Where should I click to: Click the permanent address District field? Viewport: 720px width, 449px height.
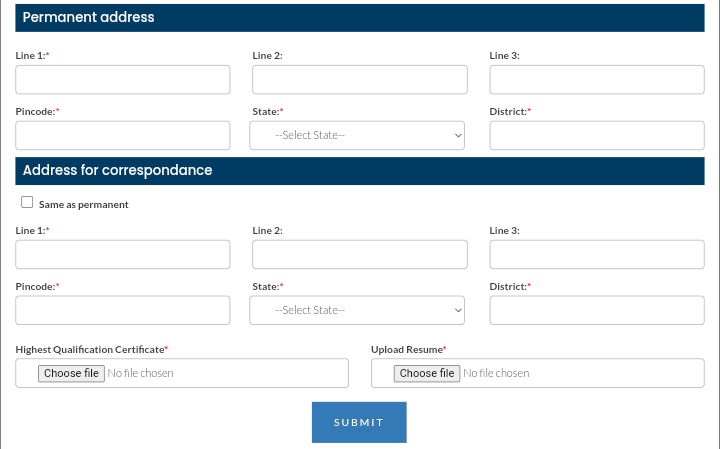597,135
